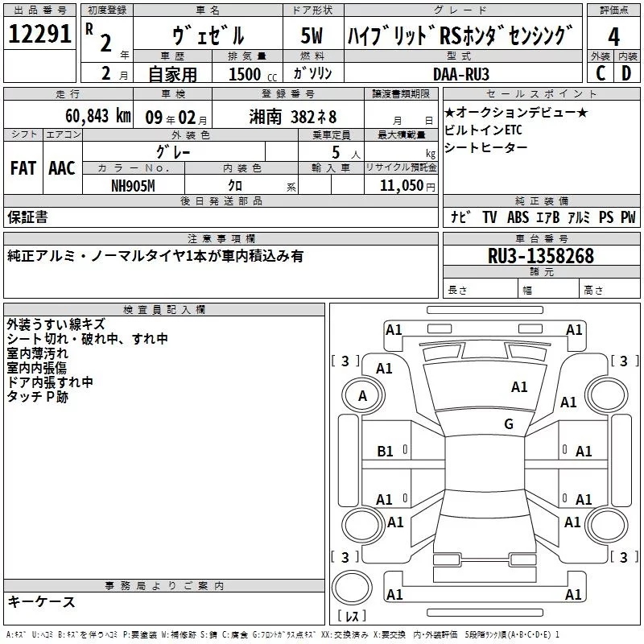Click the シートヒーター sales point

486,147
